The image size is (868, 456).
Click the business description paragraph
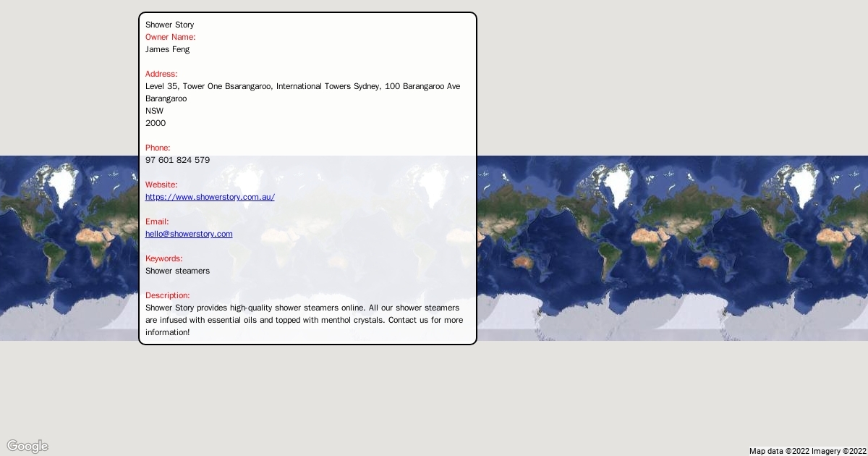pos(304,320)
